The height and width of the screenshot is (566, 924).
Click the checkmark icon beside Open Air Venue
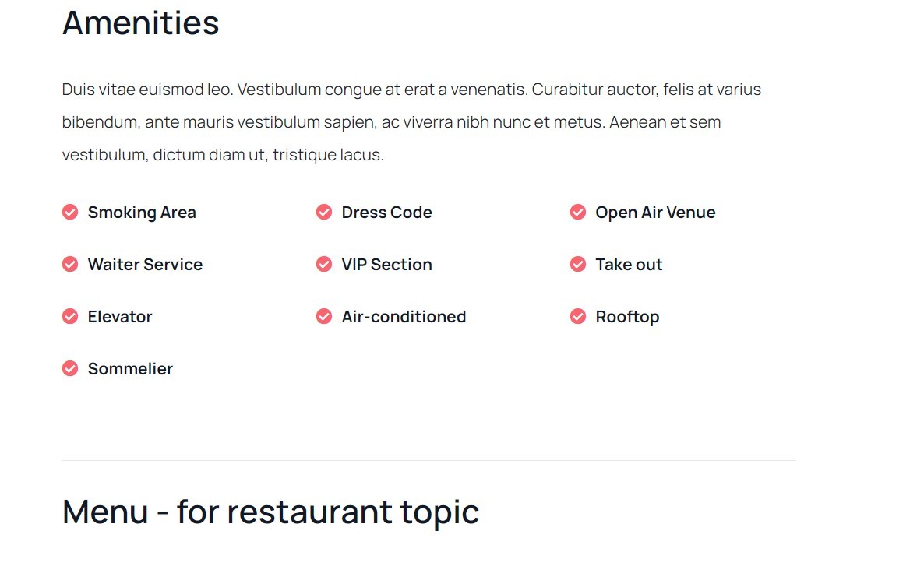coord(578,212)
